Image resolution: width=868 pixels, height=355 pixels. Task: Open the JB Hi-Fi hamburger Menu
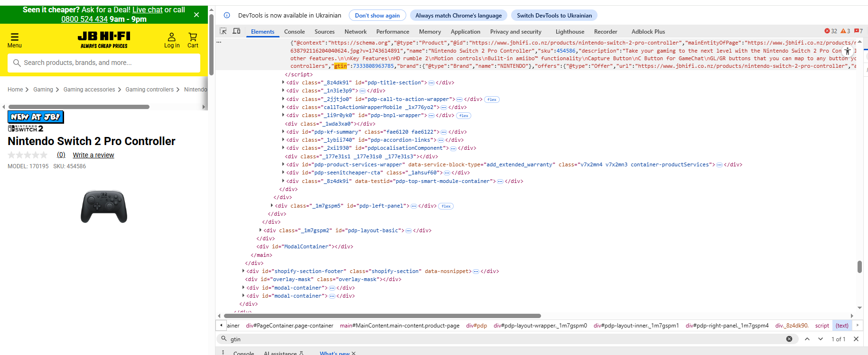pos(15,40)
